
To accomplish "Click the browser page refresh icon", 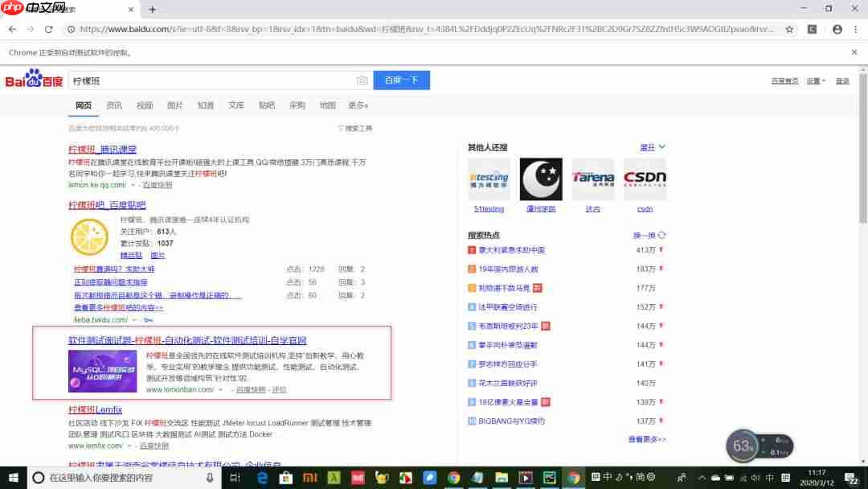I will (x=51, y=27).
